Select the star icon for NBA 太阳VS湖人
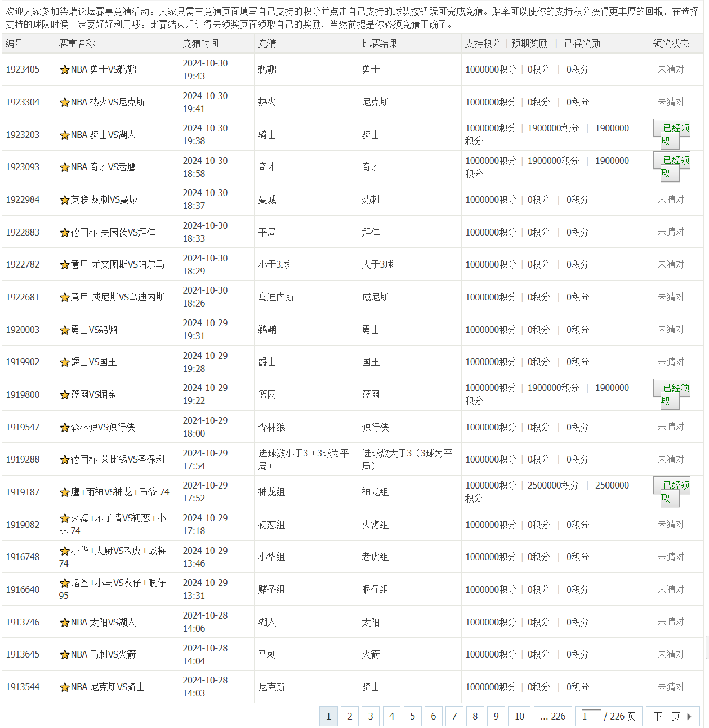This screenshot has width=709, height=728. 64,623
